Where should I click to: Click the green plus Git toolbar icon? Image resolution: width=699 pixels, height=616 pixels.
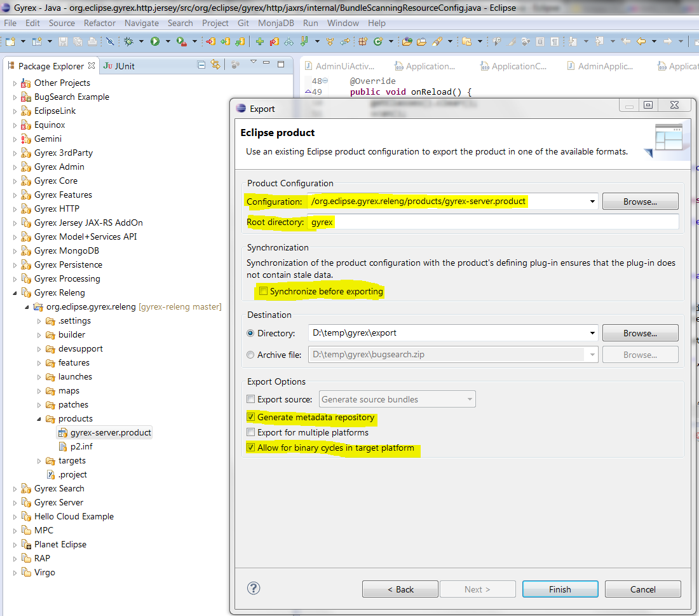click(259, 41)
